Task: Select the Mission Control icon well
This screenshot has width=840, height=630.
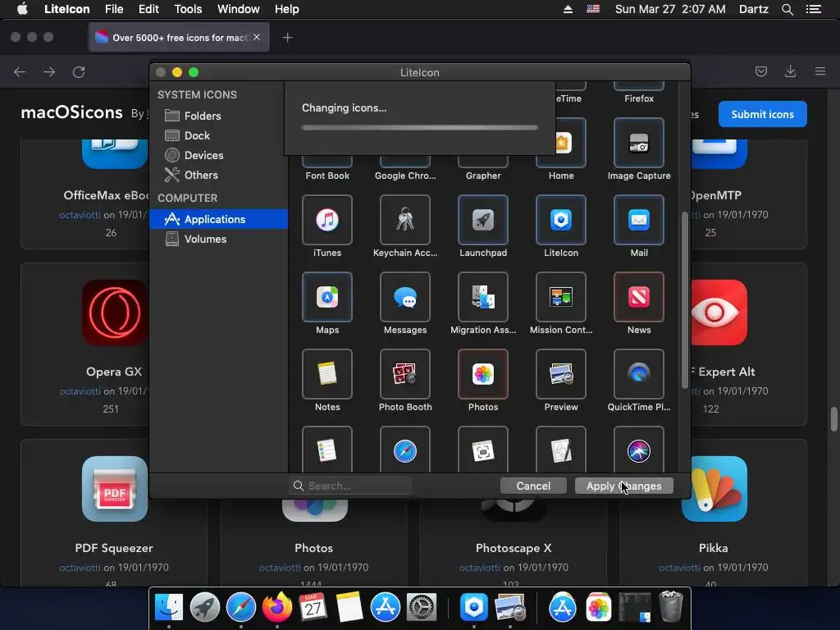Action: [561, 297]
